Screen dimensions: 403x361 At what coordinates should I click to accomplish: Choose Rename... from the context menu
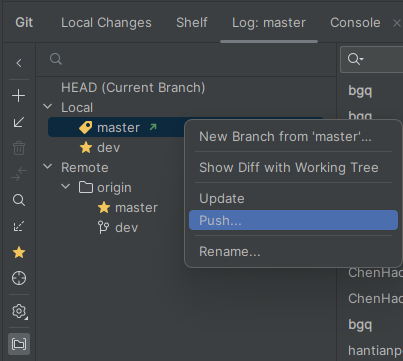click(x=293, y=251)
